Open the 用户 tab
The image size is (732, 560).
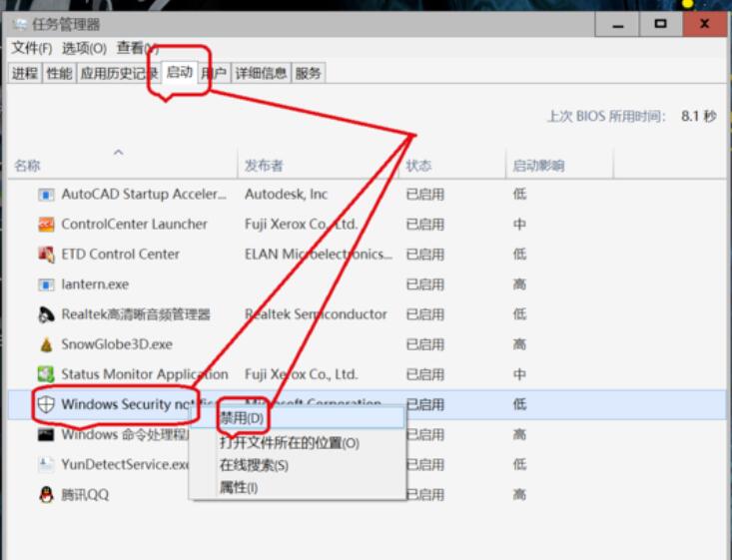(215, 73)
